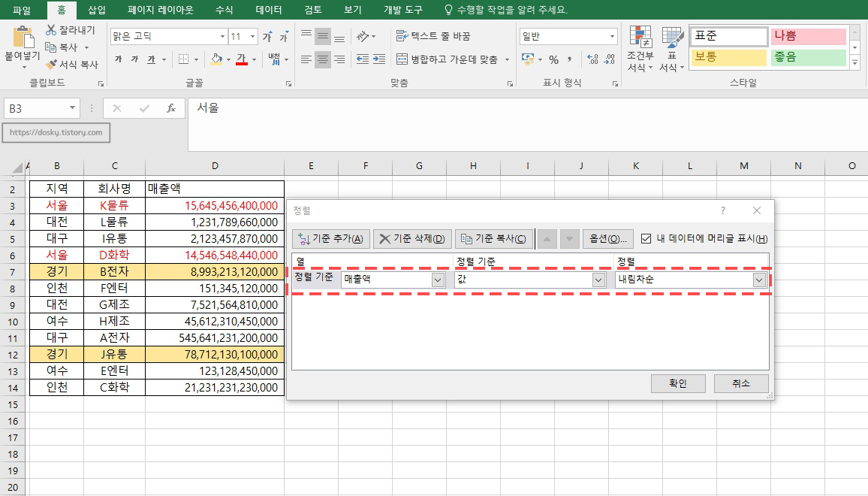Click the 기준 복사 button

494,239
